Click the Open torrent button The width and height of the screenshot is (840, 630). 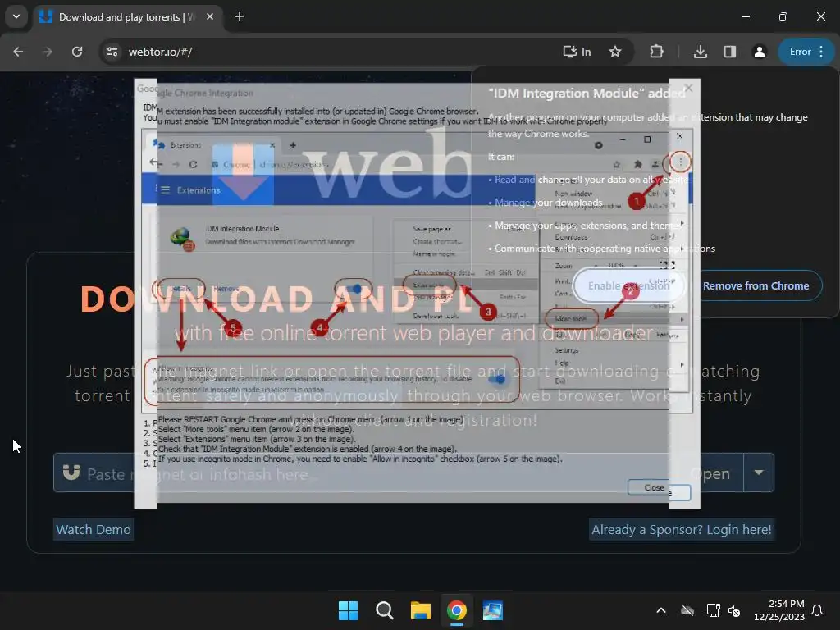click(x=710, y=473)
